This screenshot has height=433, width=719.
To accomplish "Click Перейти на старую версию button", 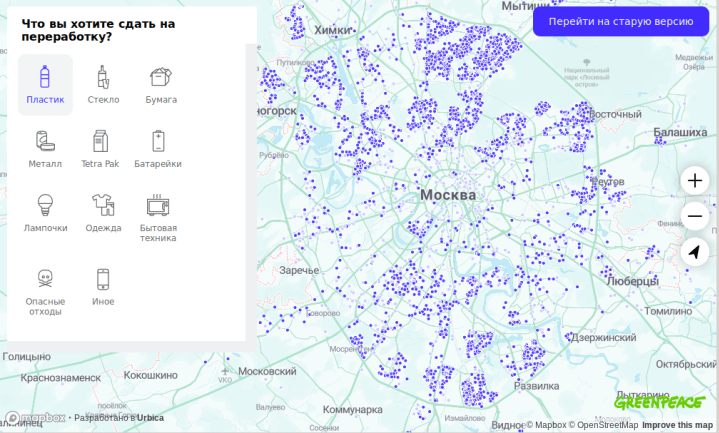I will 621,21.
